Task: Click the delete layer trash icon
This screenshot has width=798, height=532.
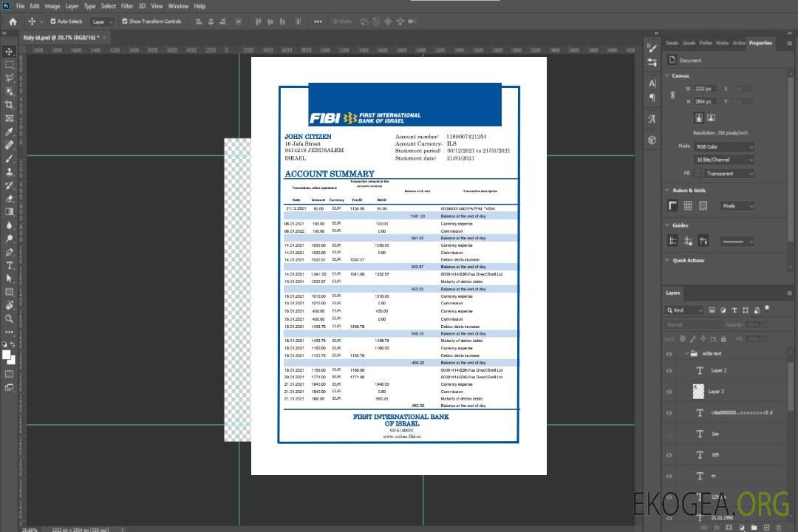Action: click(779, 528)
